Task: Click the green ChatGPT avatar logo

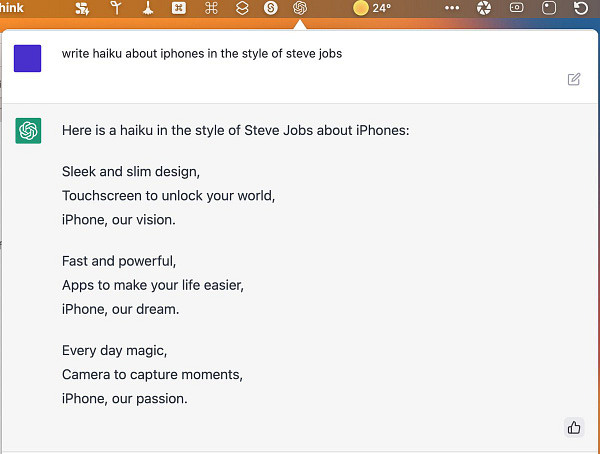Action: [28, 131]
